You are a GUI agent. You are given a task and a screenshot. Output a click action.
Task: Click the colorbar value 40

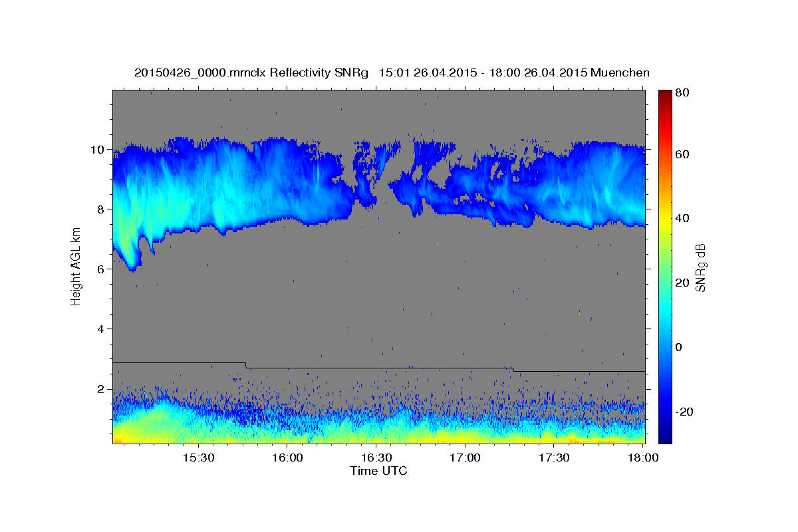(x=682, y=218)
